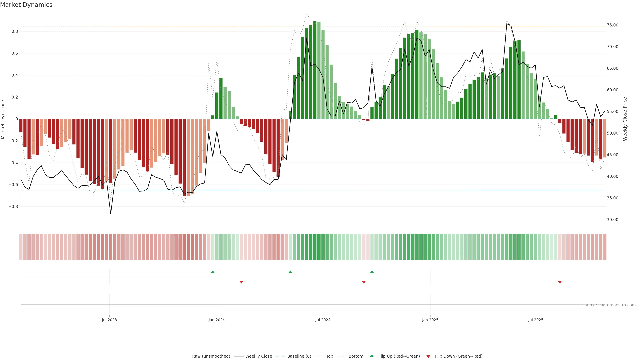This screenshot has width=644, height=362.
Task: Click the red Flip Down legend triangle icon
Action: pyautogui.click(x=428, y=356)
